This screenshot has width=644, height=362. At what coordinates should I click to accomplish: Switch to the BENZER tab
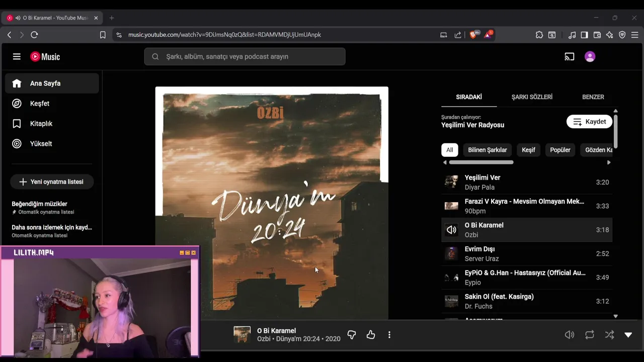[x=593, y=97]
